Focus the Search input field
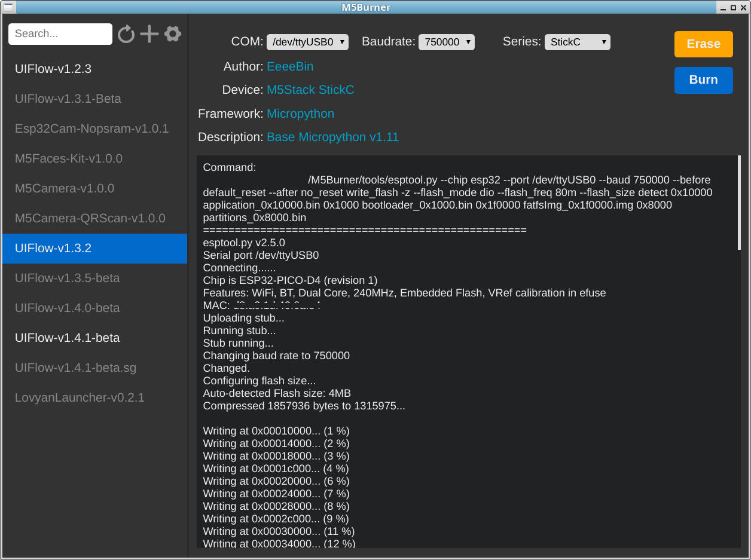Screen dimensions: 751x560 tap(60, 34)
